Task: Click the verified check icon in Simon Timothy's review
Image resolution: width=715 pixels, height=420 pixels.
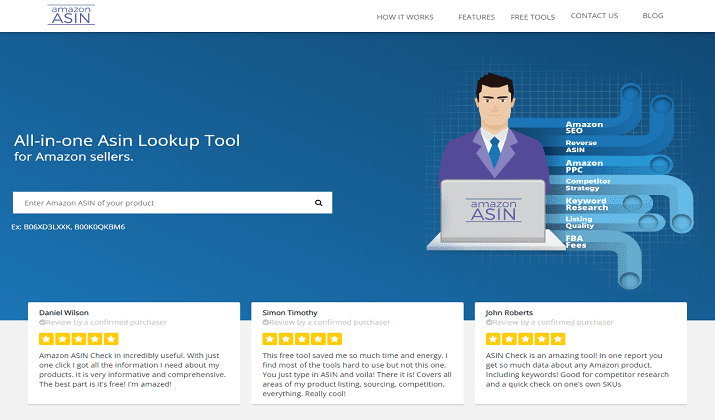Action: [265, 322]
